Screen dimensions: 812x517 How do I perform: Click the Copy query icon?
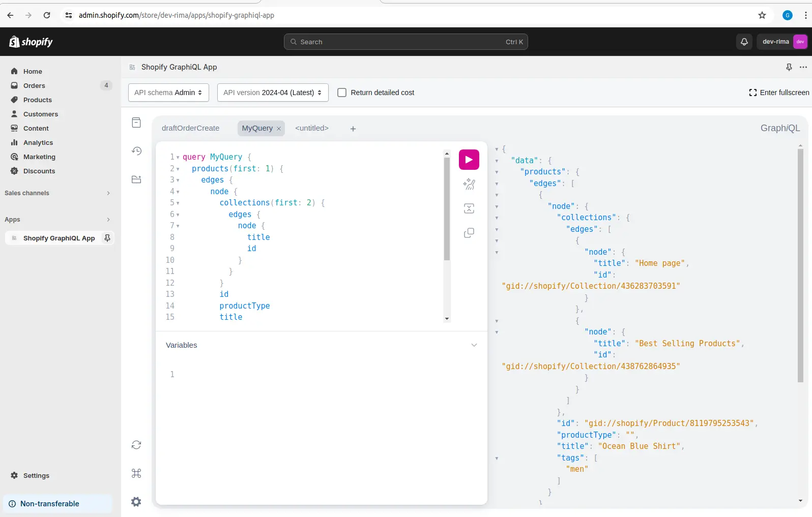pos(469,233)
